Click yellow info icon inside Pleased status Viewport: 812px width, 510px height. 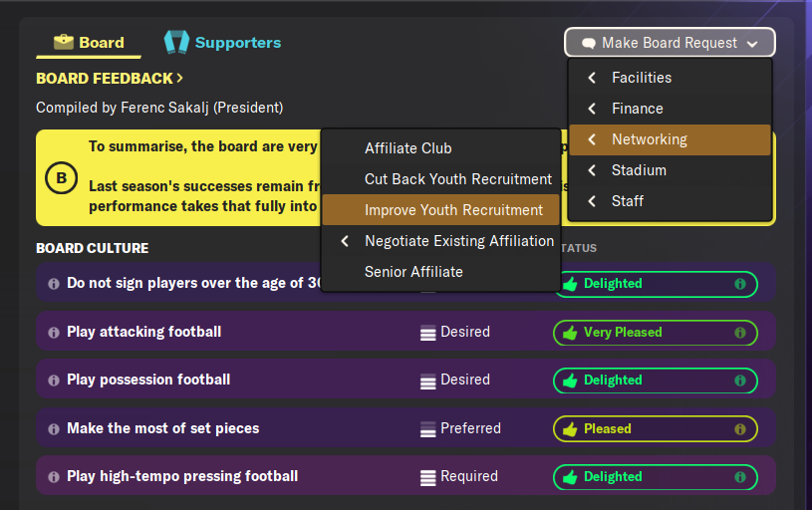(740, 429)
